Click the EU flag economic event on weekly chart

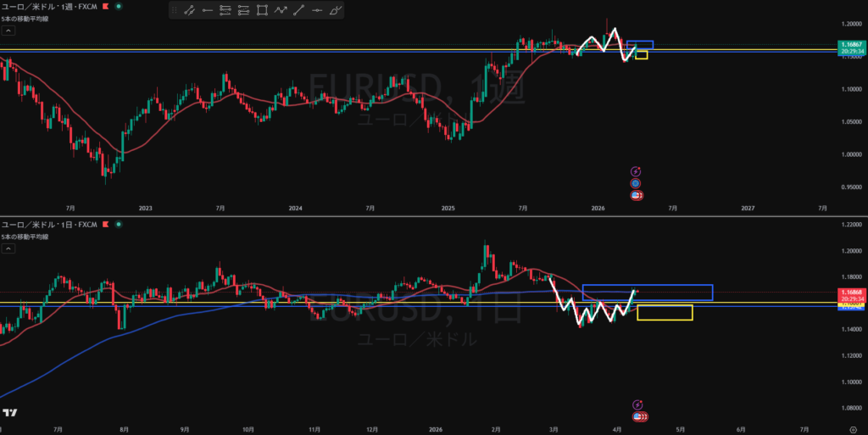coord(636,183)
